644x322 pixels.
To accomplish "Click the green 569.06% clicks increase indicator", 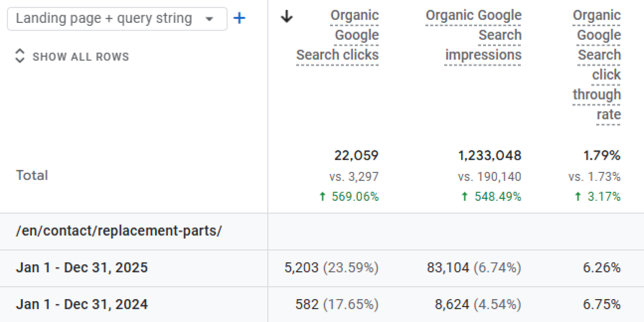I will (350, 196).
